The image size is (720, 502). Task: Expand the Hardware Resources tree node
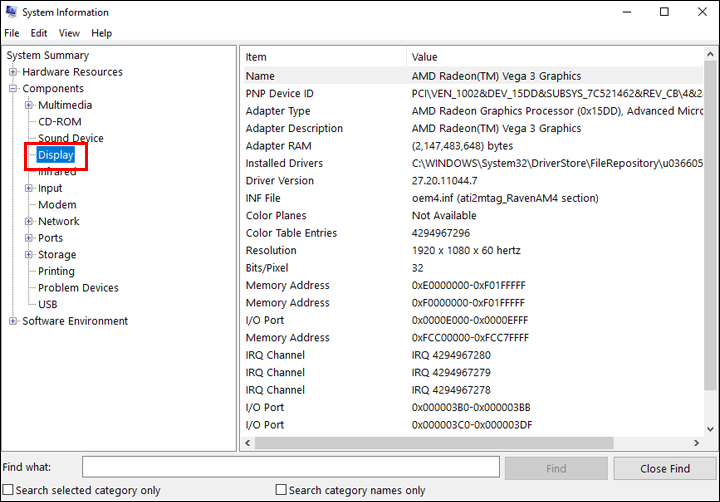(13, 72)
